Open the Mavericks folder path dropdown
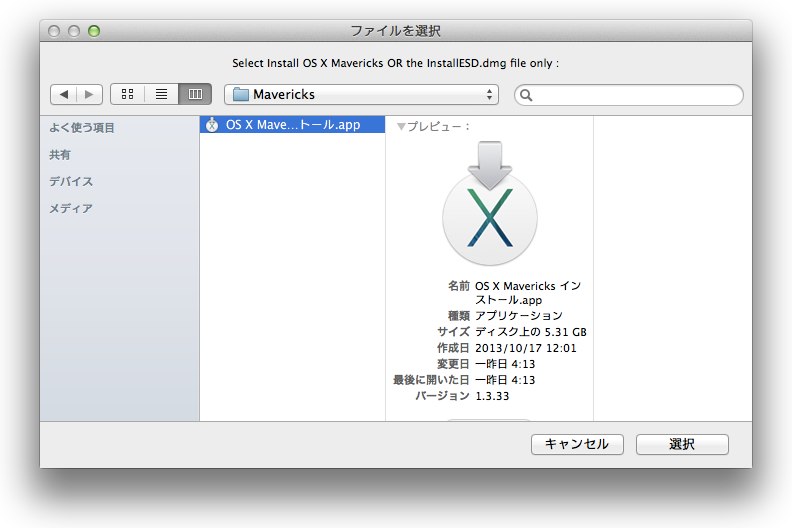Image resolution: width=792 pixels, height=528 pixels. pos(361,94)
